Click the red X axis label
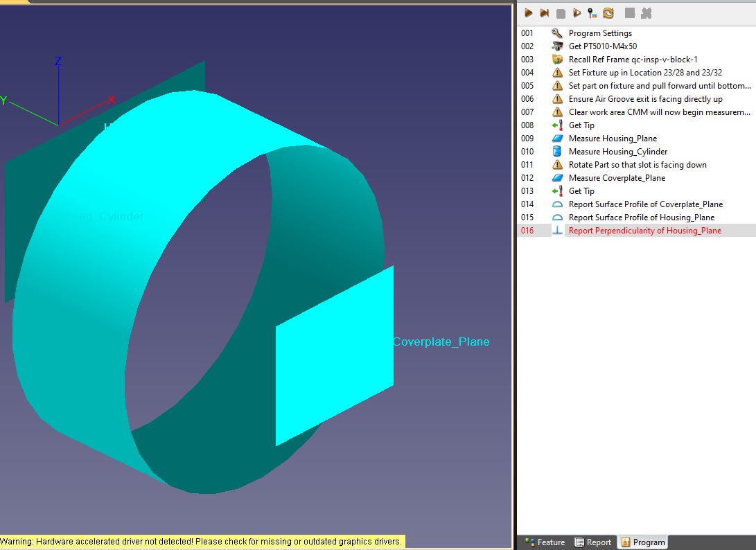This screenshot has width=756, height=550. click(x=112, y=100)
